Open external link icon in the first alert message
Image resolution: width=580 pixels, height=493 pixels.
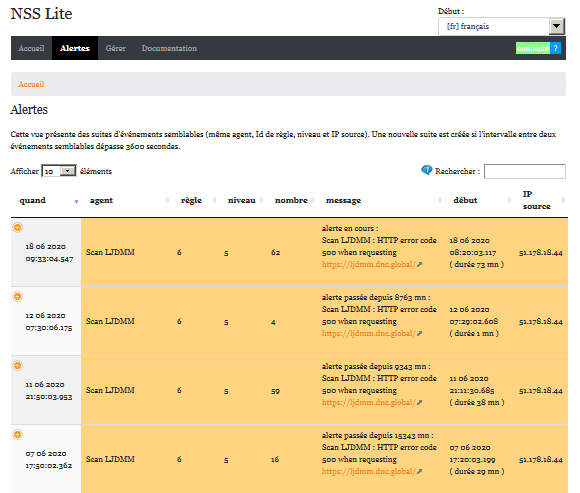tap(419, 264)
